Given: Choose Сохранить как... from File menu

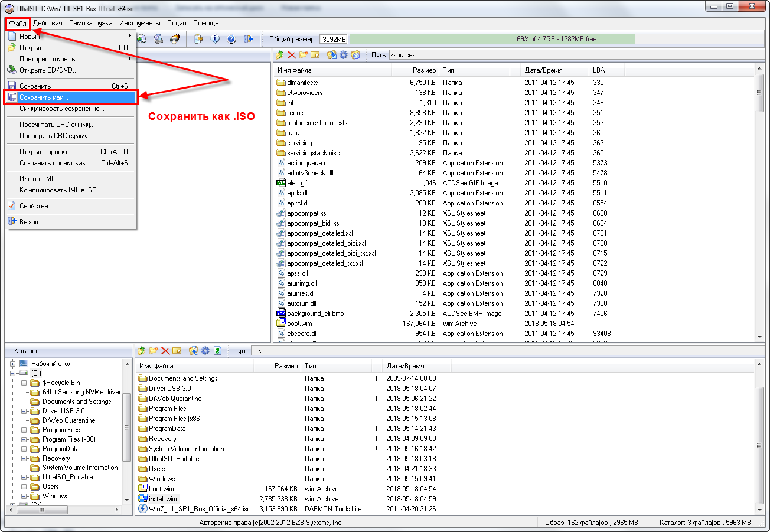Looking at the screenshot, I should [x=71, y=97].
